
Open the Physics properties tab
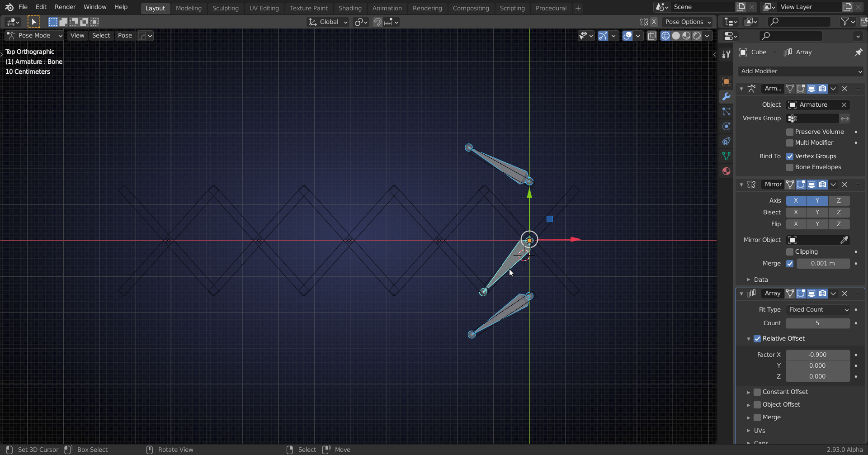[726, 126]
